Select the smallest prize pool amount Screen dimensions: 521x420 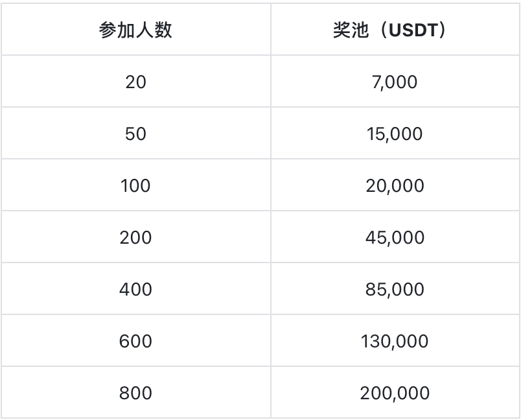coord(395,82)
